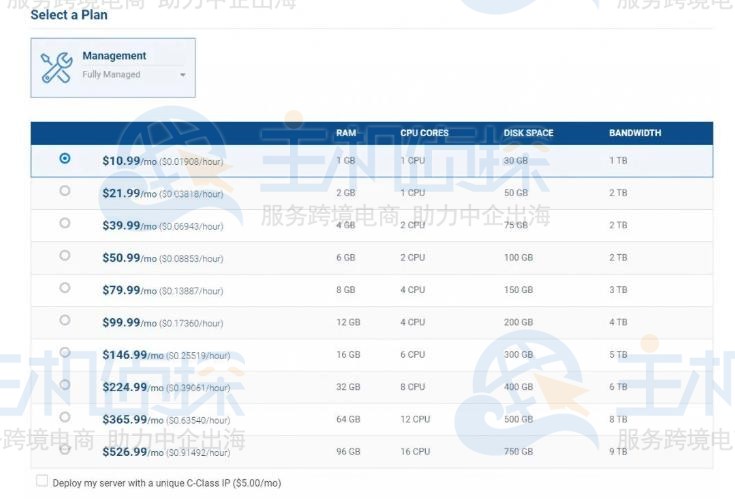Click the DISK SPACE column header
The width and height of the screenshot is (735, 499).
tap(528, 133)
